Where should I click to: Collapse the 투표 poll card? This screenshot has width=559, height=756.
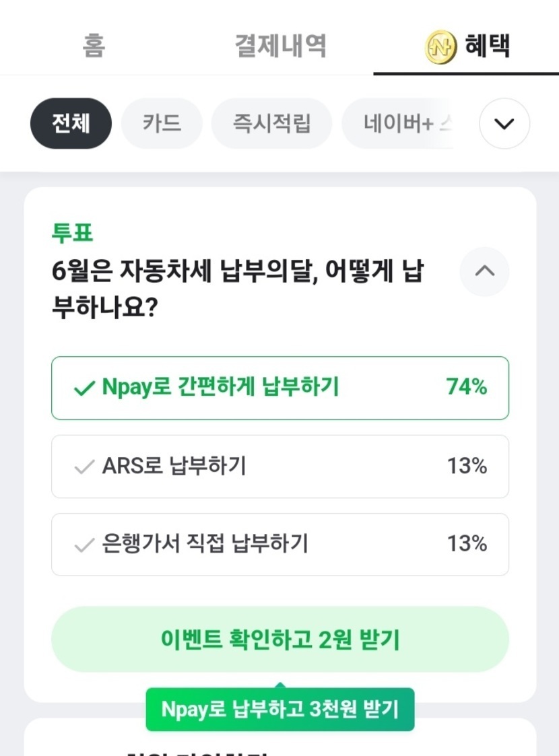click(484, 271)
